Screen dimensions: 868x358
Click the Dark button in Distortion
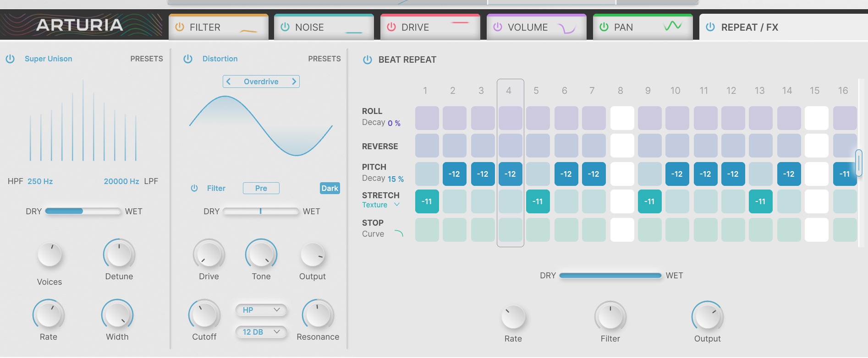(330, 188)
